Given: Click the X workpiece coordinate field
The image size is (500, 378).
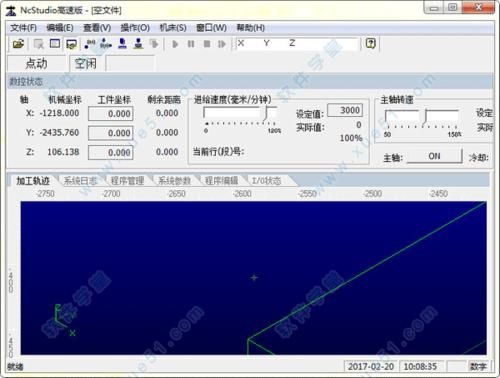Looking at the screenshot, I should coord(111,114).
